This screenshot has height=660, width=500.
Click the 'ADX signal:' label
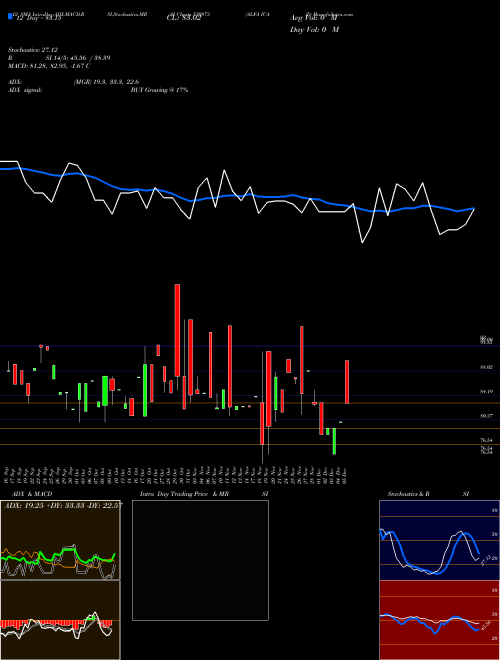[25, 90]
